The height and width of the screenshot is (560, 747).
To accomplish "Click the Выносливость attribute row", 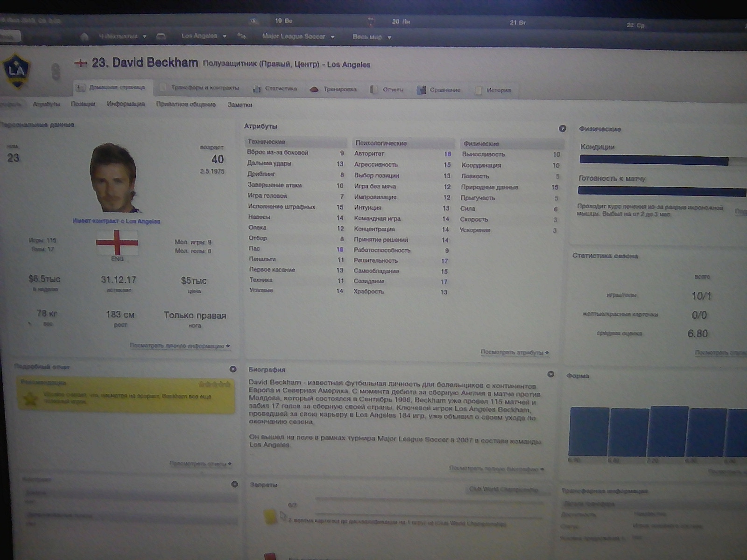I will coord(511,154).
